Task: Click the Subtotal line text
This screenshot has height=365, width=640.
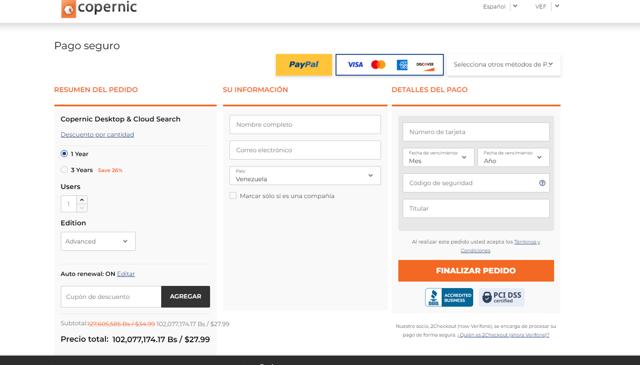Action: 145,324
